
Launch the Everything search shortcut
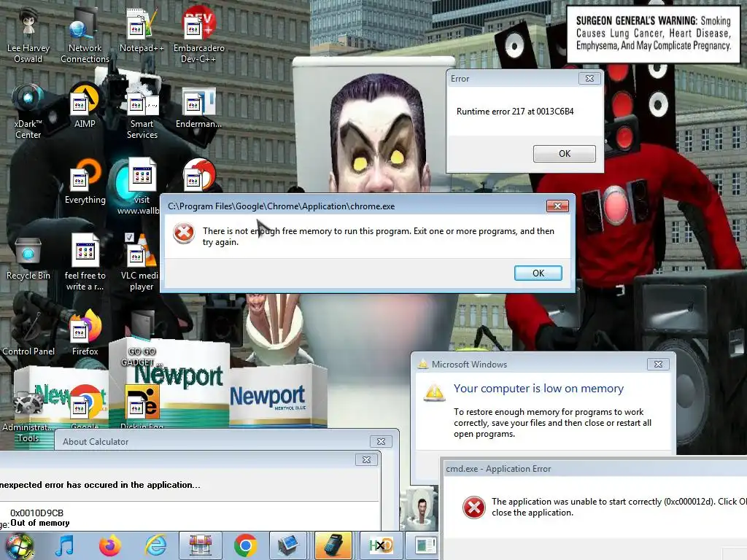coord(85,182)
